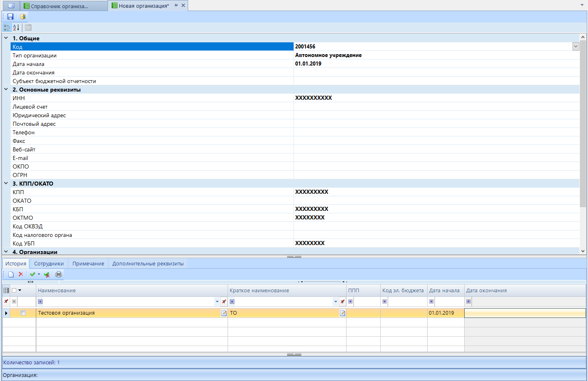The image size is (588, 381).
Task: Clear all filters using the leftmost filter-row pin icon
Action: click(6, 302)
